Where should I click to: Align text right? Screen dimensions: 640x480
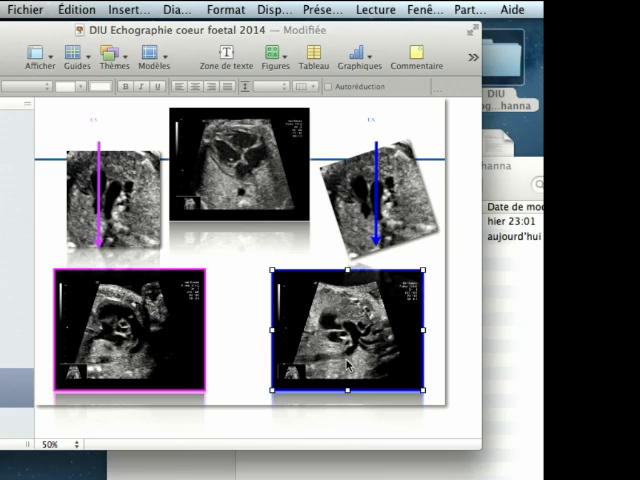(x=211, y=87)
